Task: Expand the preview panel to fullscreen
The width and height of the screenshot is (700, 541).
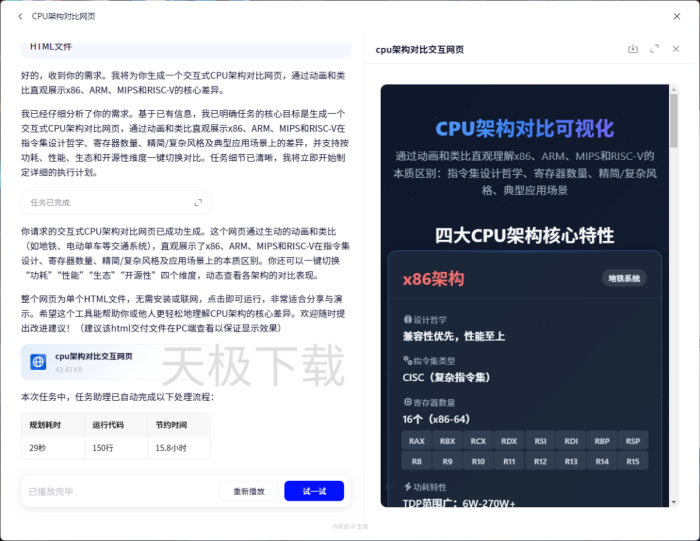Action: point(654,49)
